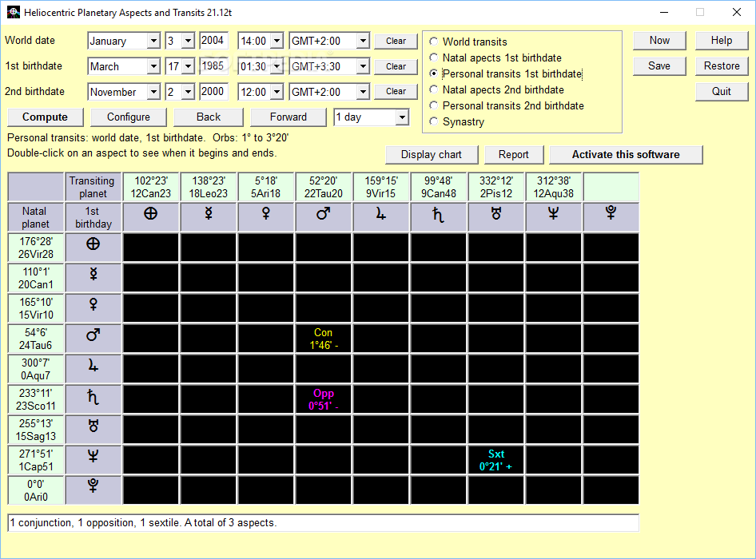Clear the World date row
Image resolution: width=756 pixels, height=559 pixels.
pyautogui.click(x=396, y=41)
